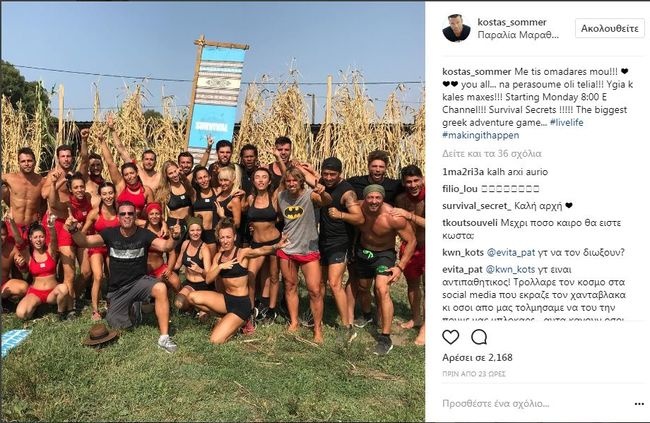The width and height of the screenshot is (650, 423).
Task: Open tkoutsouveli commenter profile
Action: tap(470, 223)
